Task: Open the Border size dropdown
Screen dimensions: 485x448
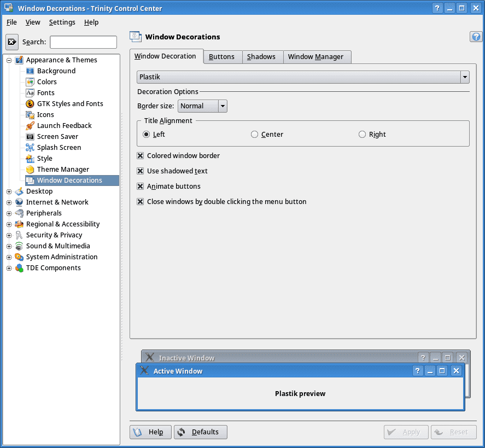Action: tap(202, 106)
